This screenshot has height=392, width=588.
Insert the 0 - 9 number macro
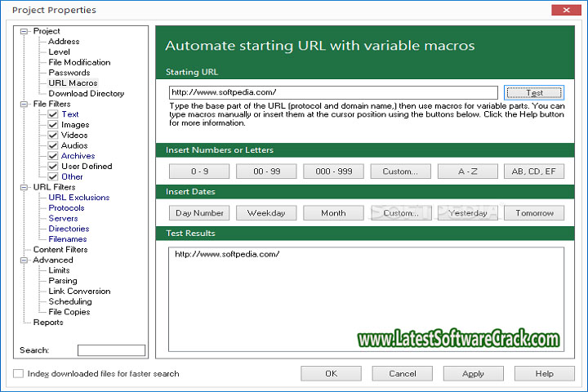coord(199,171)
